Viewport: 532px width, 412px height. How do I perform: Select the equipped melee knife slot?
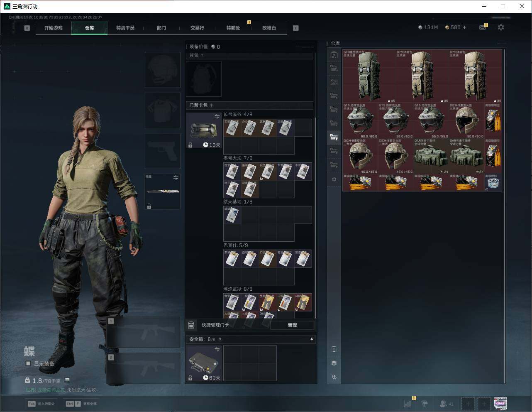[162, 191]
